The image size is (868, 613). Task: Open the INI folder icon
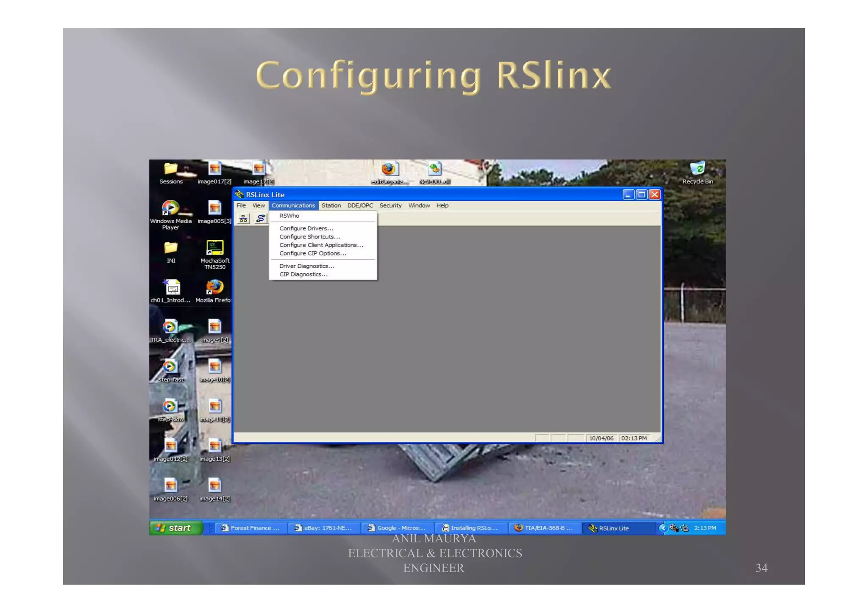tap(170, 248)
